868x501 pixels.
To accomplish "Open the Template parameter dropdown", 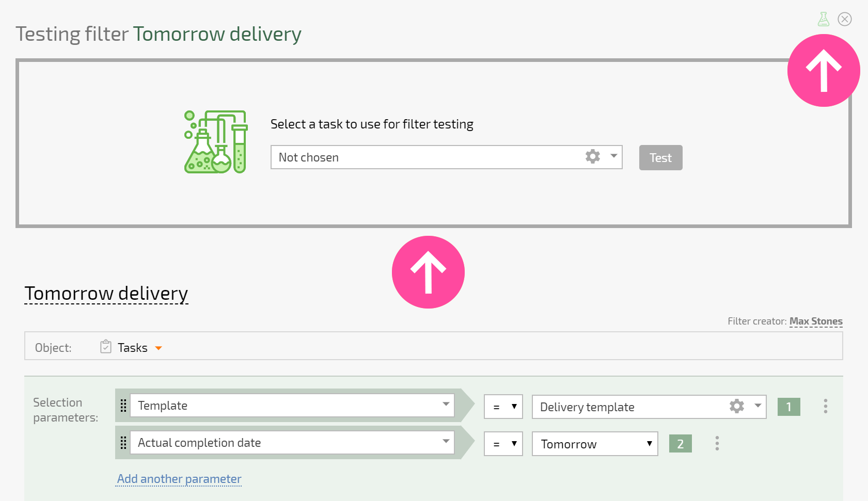I will click(x=292, y=406).
